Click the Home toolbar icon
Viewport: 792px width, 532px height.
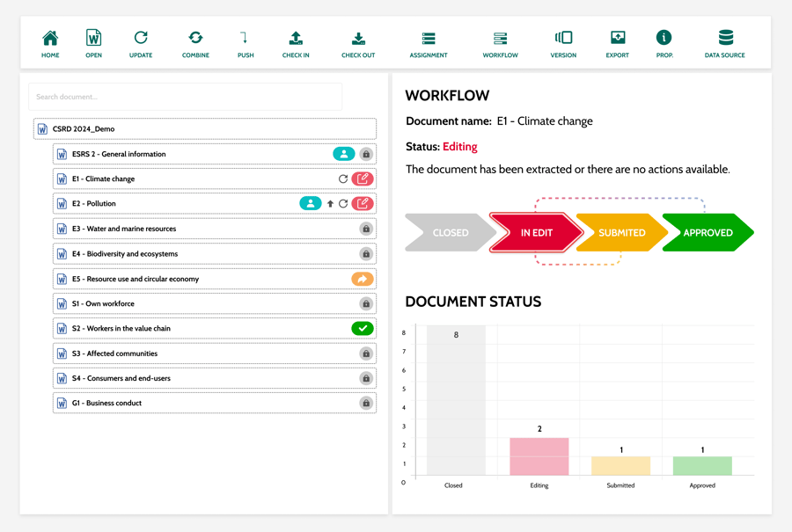(x=50, y=39)
